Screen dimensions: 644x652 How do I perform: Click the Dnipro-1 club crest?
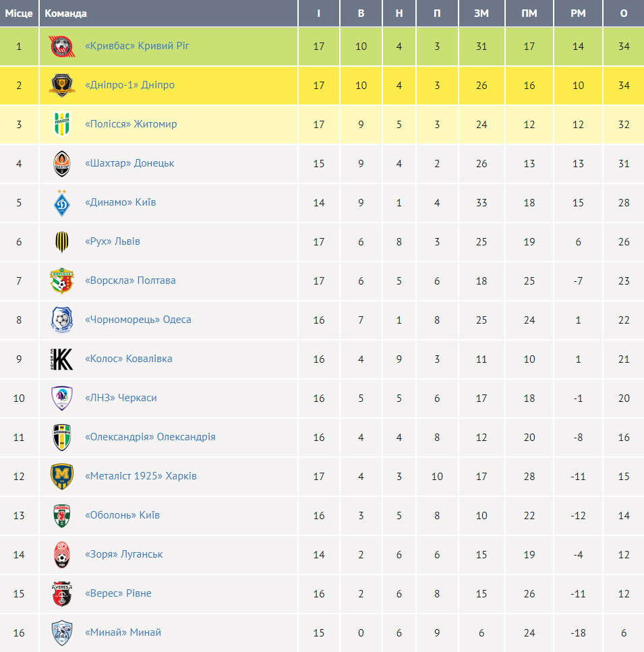pyautogui.click(x=62, y=85)
